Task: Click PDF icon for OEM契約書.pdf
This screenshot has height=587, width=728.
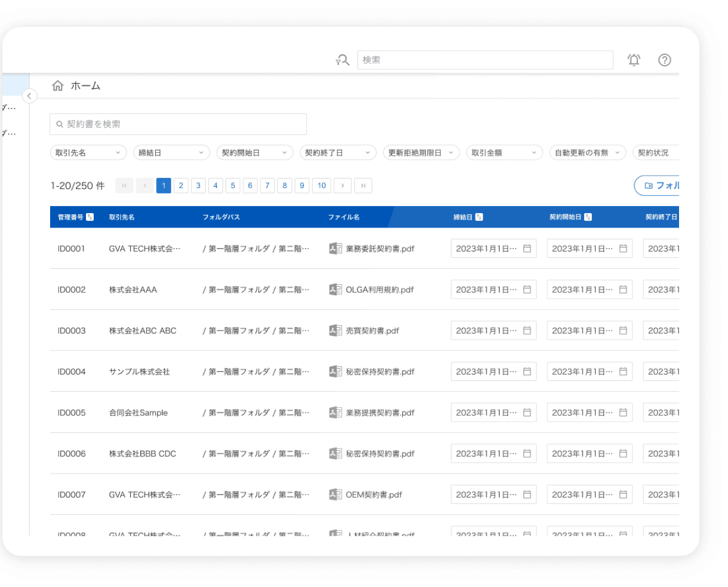Action: (335, 494)
